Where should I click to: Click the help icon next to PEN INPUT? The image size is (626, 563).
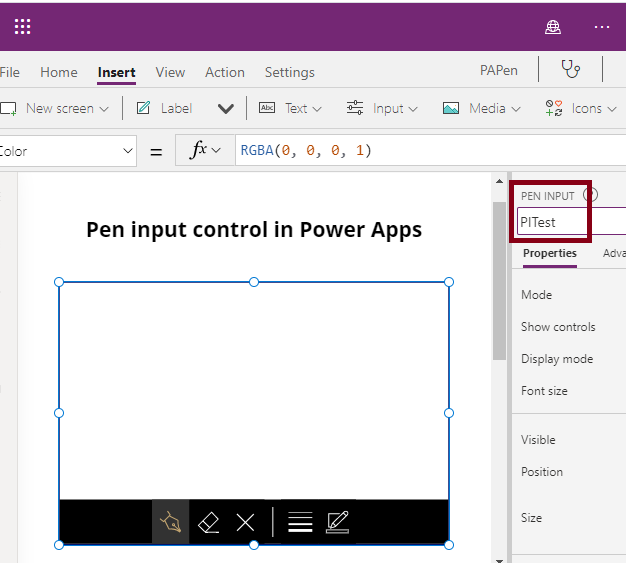(590, 195)
